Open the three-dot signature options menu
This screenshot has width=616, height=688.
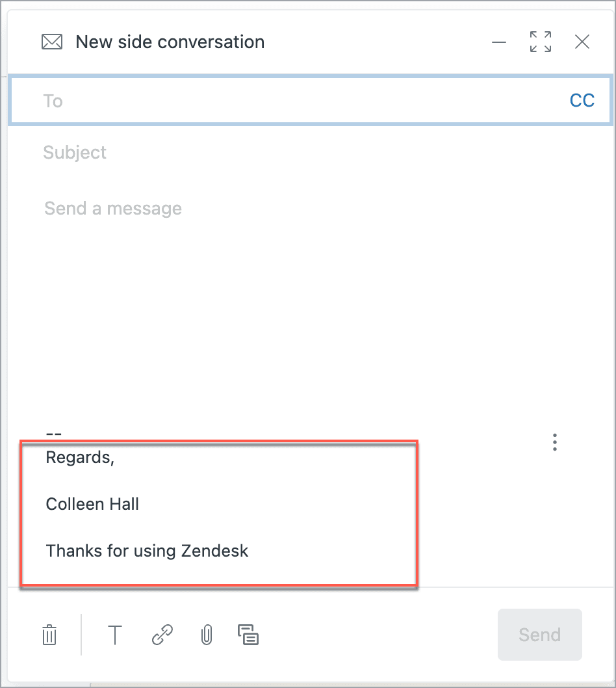coord(555,442)
